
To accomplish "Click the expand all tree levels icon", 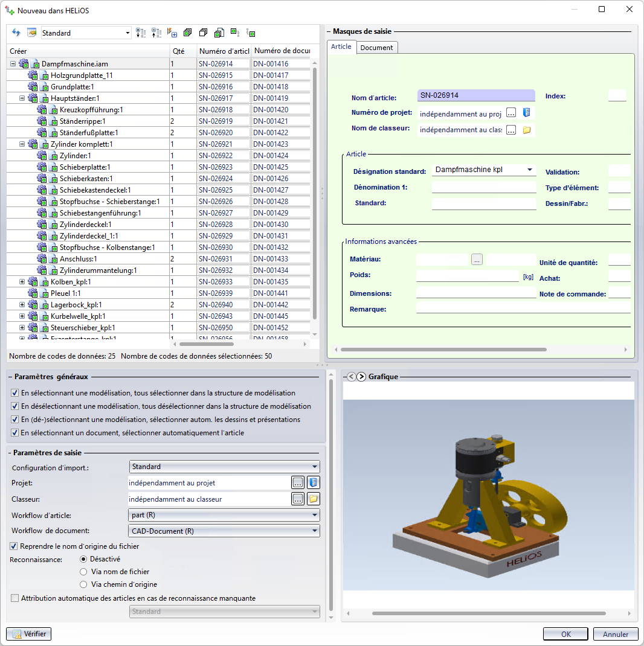I will tap(141, 33).
